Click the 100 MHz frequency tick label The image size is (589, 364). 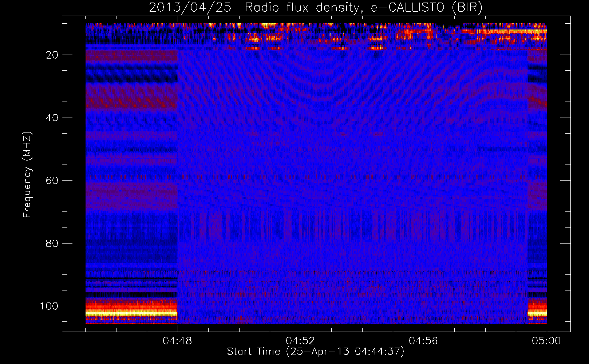[49, 306]
